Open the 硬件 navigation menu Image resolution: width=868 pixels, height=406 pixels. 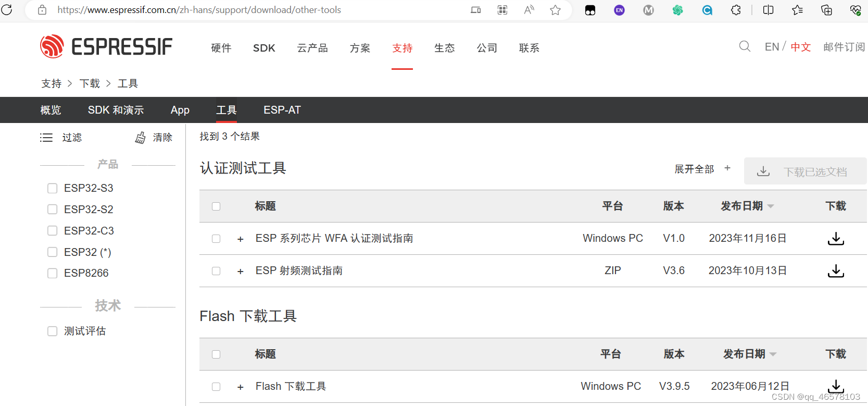click(221, 48)
